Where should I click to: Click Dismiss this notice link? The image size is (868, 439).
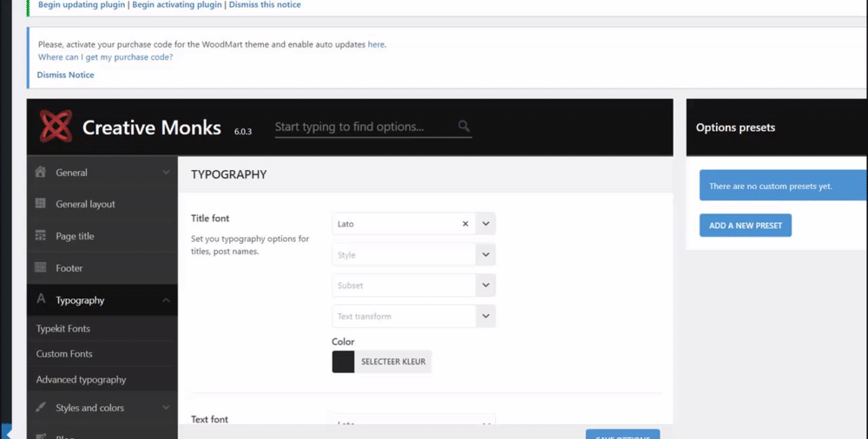point(265,4)
